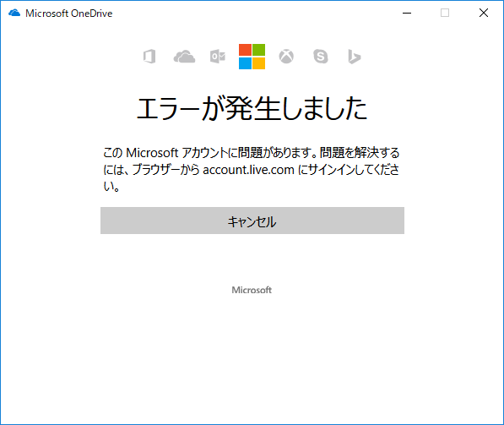Click the error message starting with この Microsoft アカウント
504x425 pixels.
pos(252,169)
